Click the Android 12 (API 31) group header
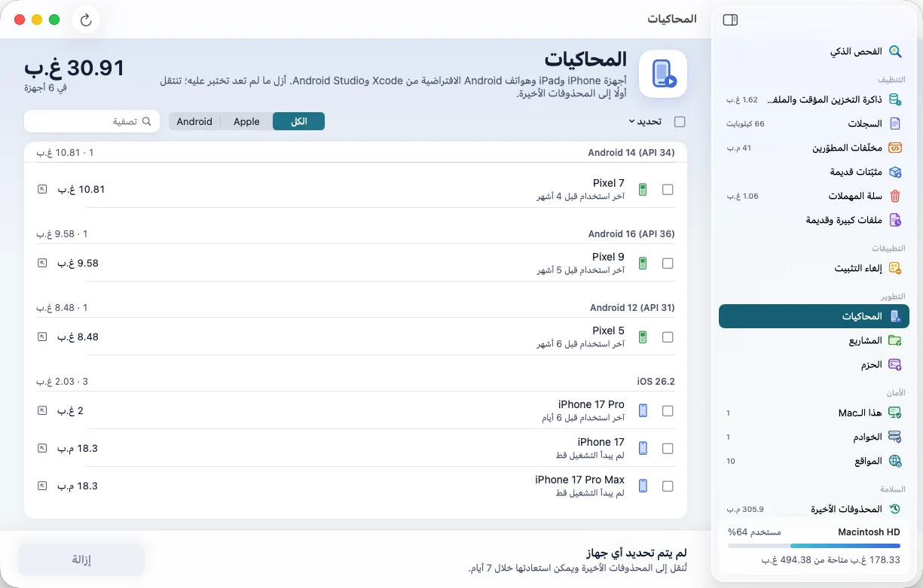Screen dimensions: 923x588 (x=632, y=308)
